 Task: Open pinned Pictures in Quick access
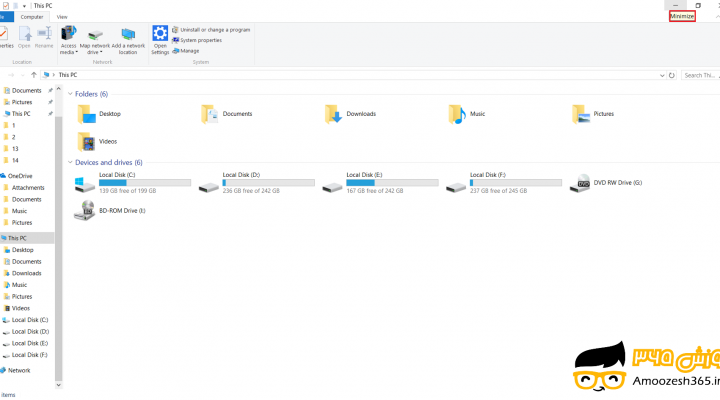pos(22,102)
